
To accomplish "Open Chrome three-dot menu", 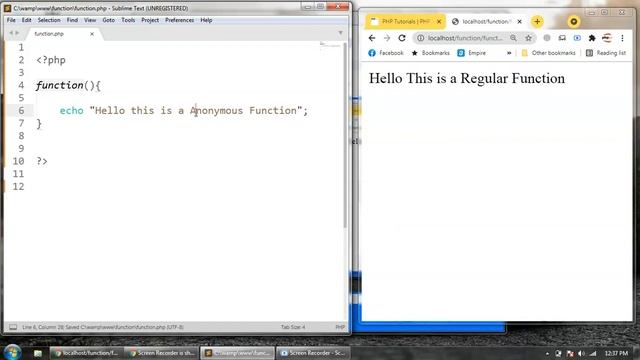I will [x=622, y=38].
